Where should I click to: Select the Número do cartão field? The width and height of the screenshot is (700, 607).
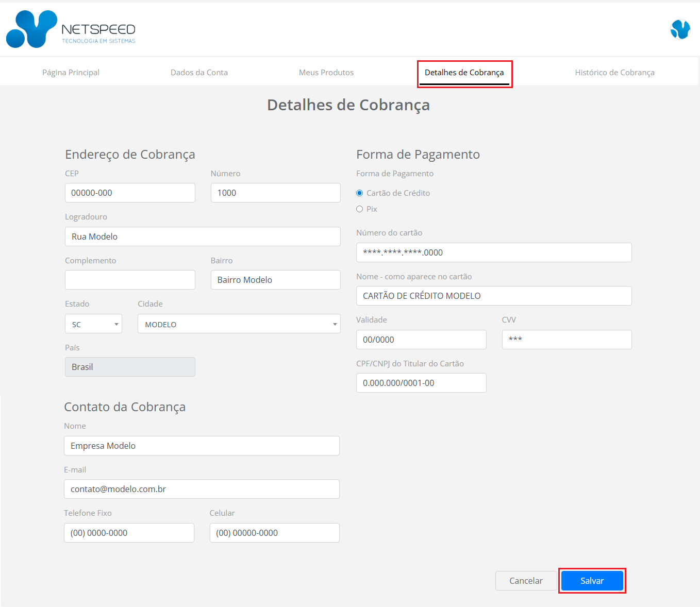pos(493,252)
